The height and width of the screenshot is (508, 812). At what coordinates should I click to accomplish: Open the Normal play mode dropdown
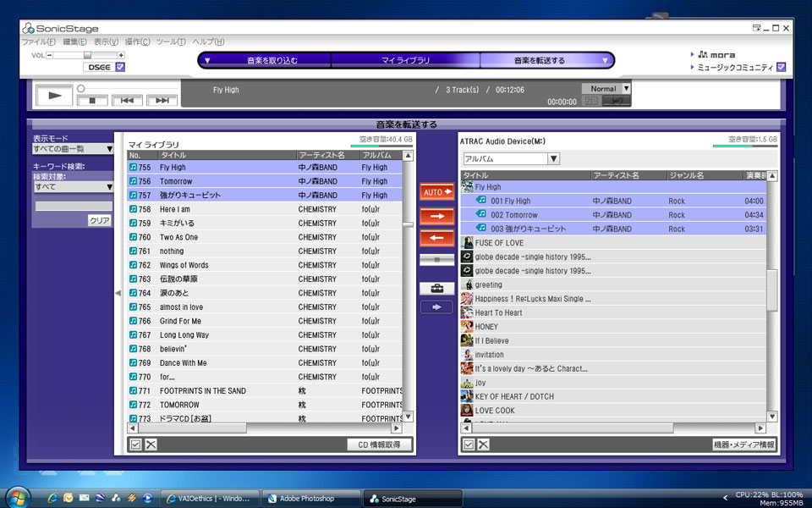(626, 89)
